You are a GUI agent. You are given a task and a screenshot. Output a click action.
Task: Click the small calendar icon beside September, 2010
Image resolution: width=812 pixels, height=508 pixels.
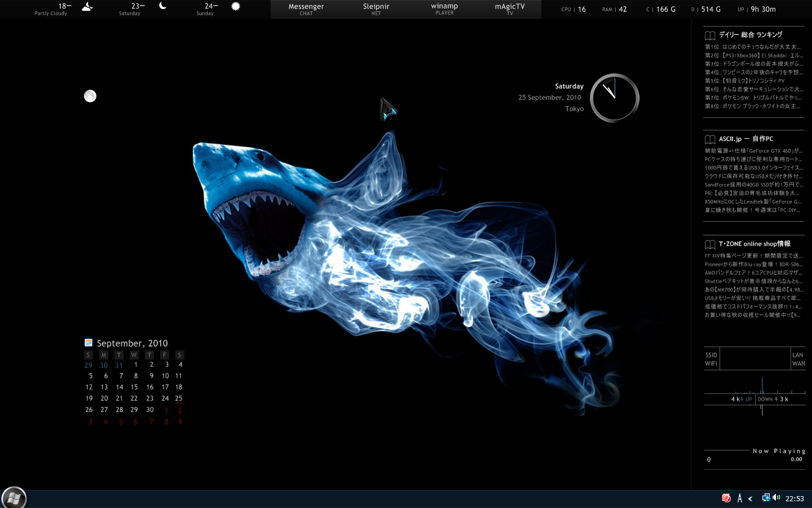coord(89,343)
